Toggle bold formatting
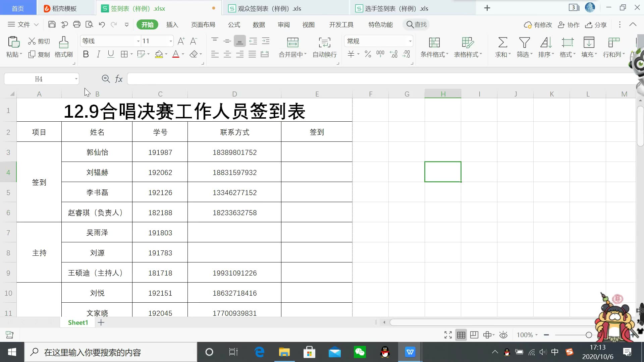 click(86, 54)
